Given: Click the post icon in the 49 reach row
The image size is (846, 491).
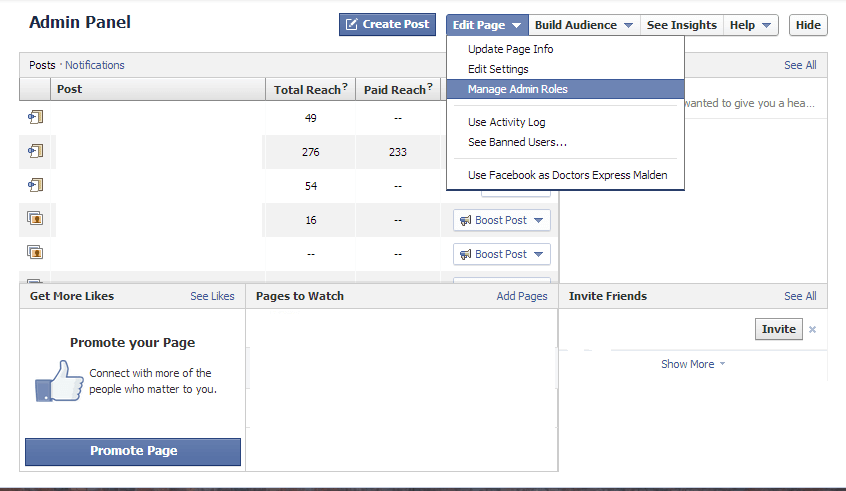Looking at the screenshot, I should (35, 117).
